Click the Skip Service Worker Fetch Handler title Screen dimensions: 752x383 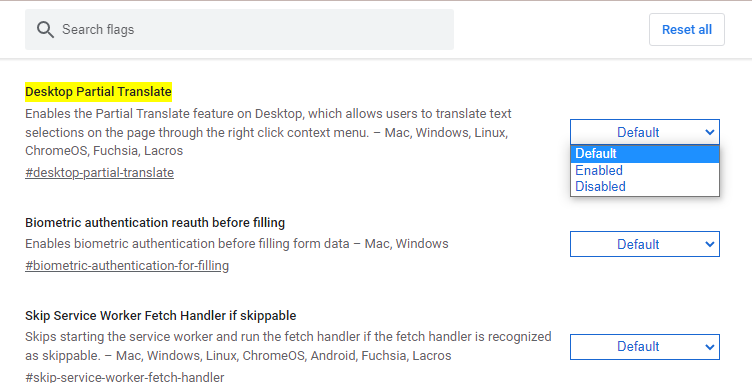coord(161,315)
